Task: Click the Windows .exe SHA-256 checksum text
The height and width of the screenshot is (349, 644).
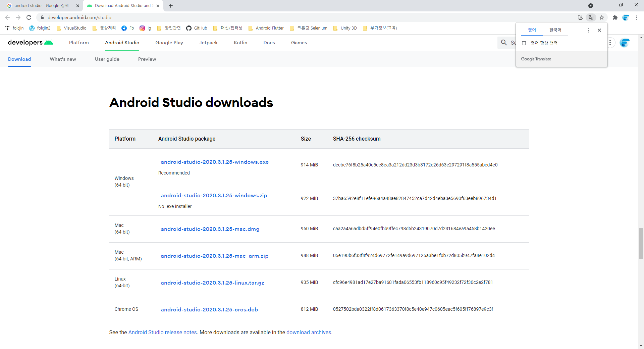Action: tap(415, 165)
